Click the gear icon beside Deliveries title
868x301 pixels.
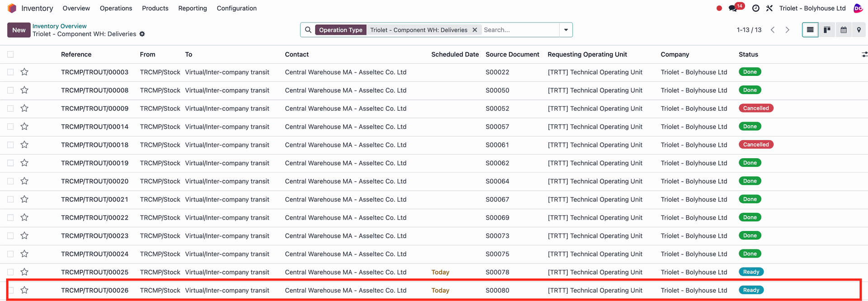click(142, 34)
